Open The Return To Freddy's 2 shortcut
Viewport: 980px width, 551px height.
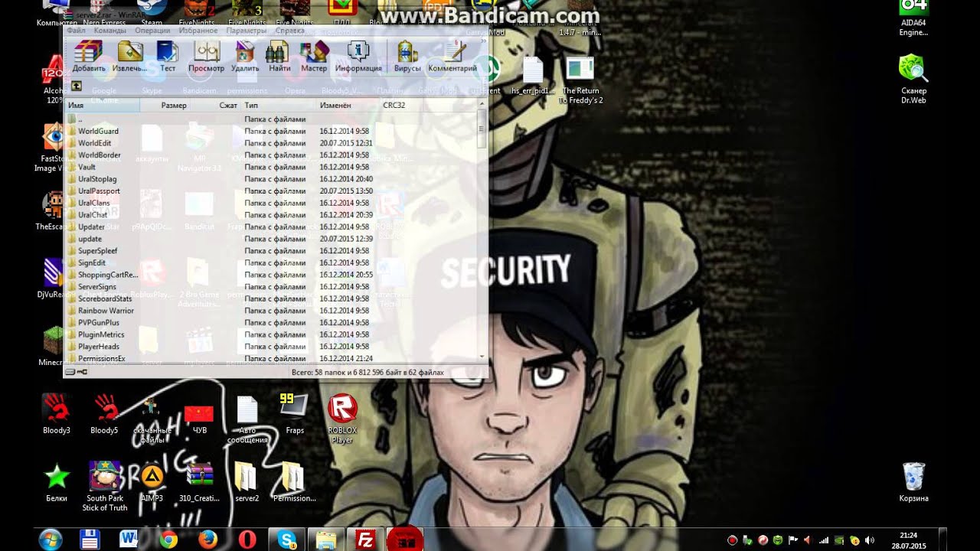tap(580, 79)
